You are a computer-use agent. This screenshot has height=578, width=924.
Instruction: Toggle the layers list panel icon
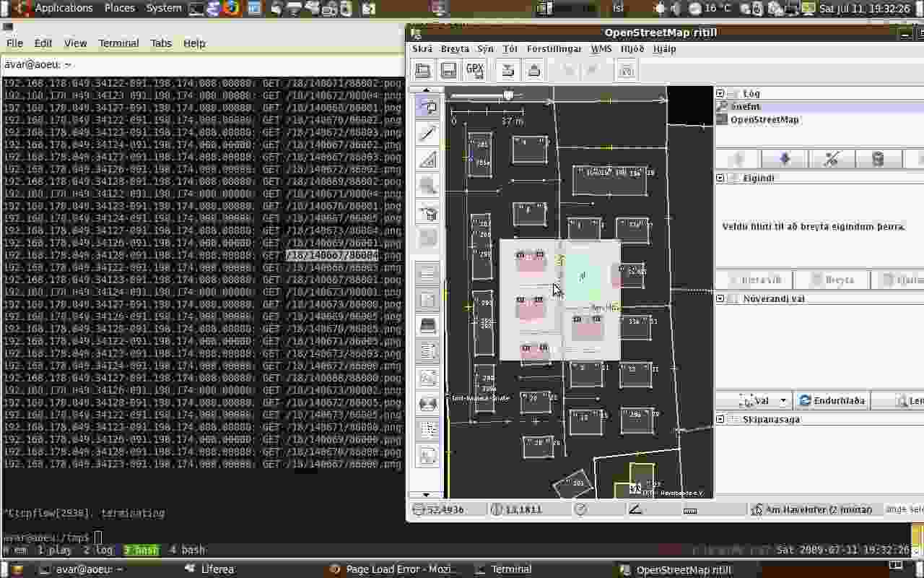coord(428,274)
